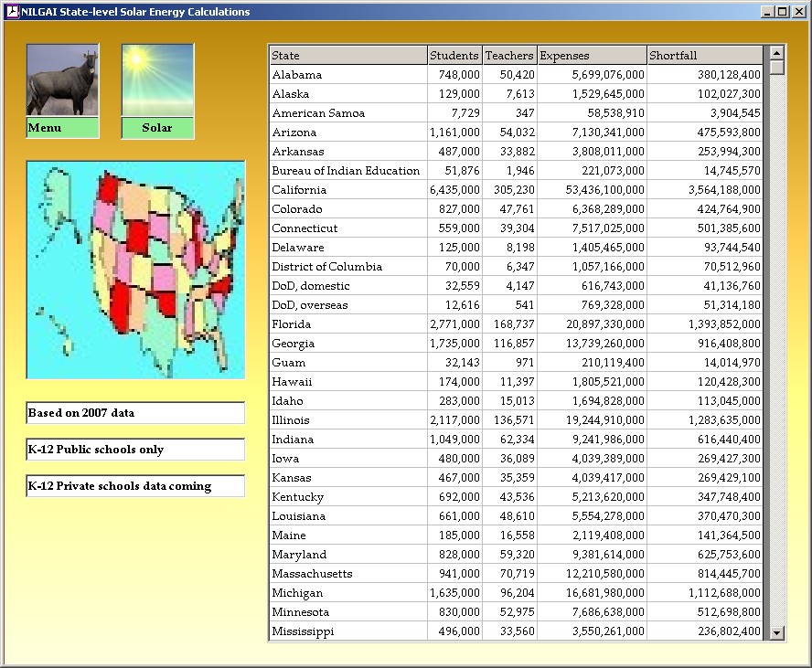Minimize the NILGAI window
812x668 pixels.
coord(767,12)
